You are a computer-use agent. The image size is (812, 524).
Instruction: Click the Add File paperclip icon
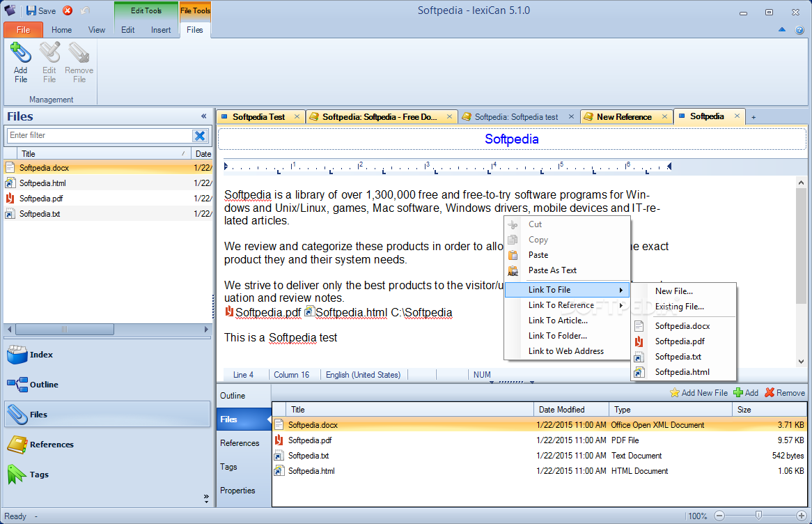click(21, 53)
